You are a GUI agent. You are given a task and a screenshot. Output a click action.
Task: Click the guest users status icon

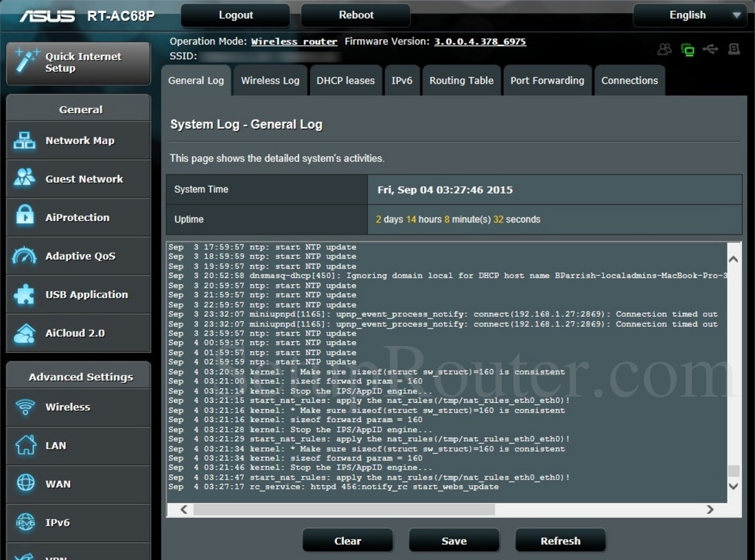point(664,49)
